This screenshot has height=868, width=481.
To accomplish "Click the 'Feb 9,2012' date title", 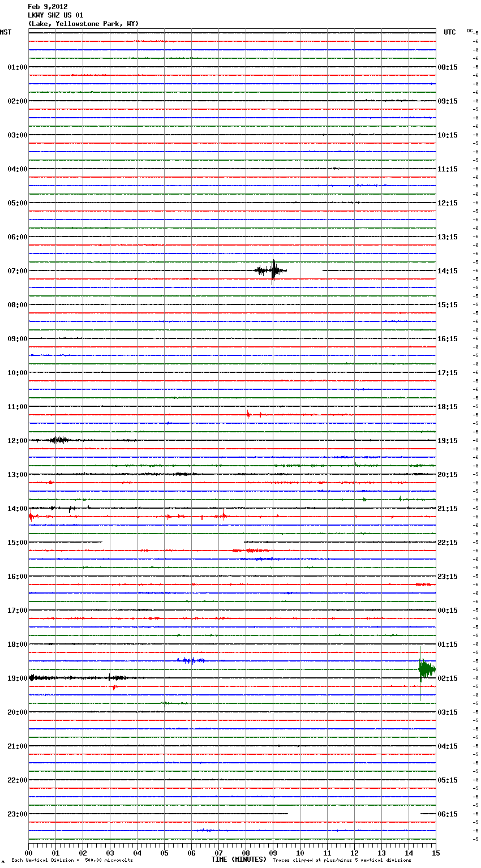I will 48,7.
